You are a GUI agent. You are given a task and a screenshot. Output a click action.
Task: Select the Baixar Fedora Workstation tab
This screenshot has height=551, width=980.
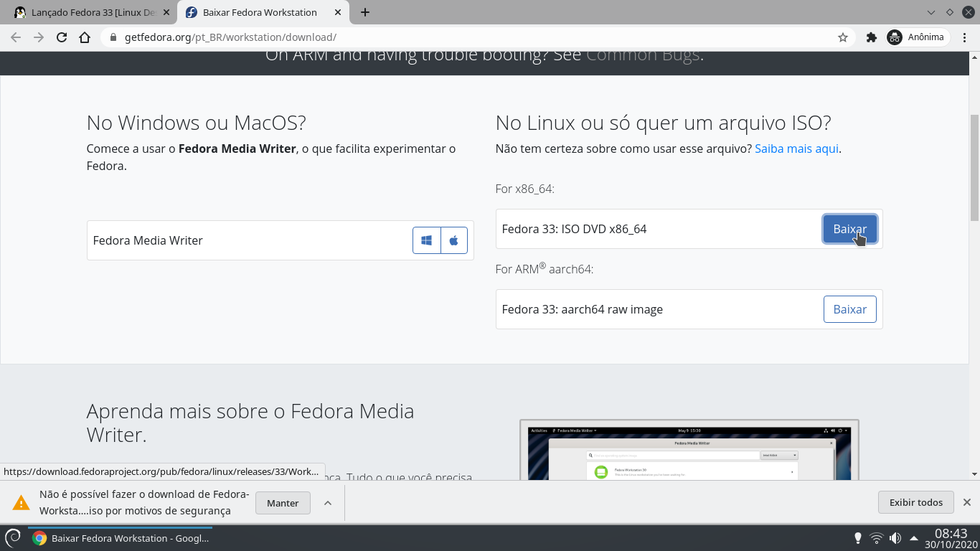point(265,12)
